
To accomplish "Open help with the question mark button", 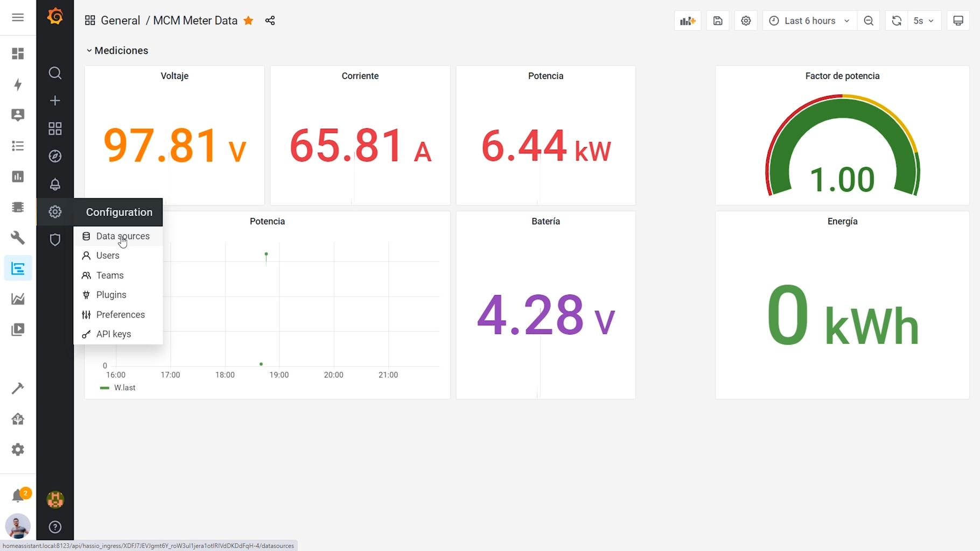I will (54, 527).
